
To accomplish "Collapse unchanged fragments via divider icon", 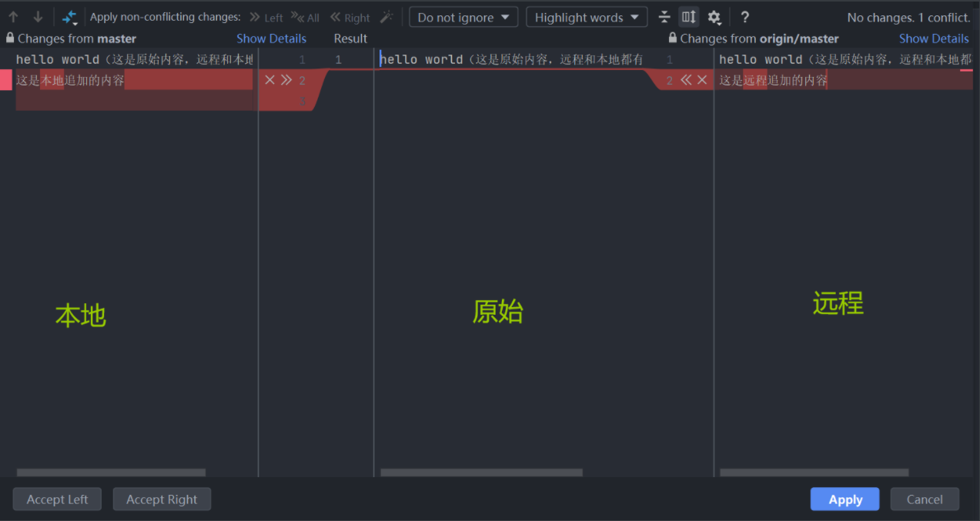I will click(664, 16).
